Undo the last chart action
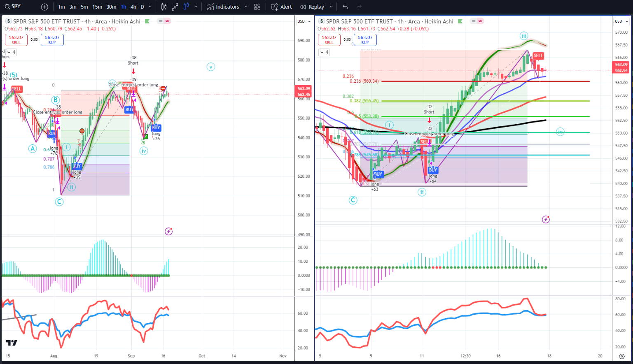The height and width of the screenshot is (364, 633). point(345,7)
